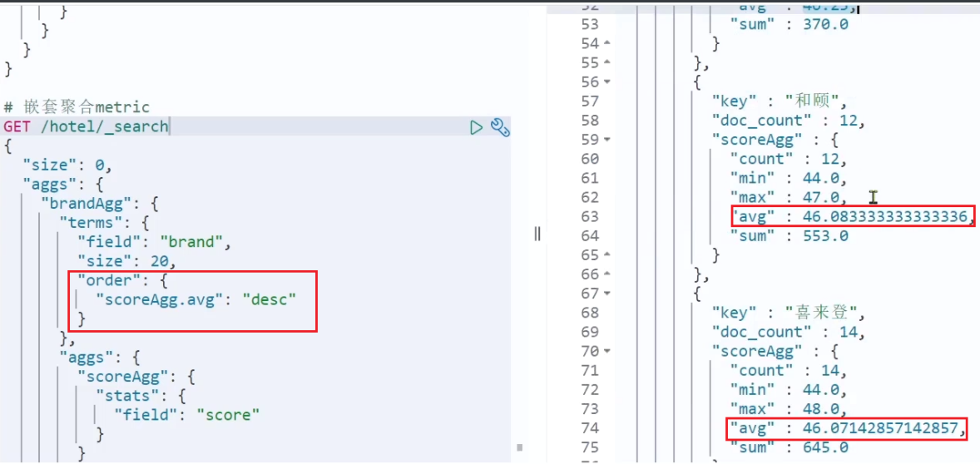Open the wrench options menu for the request
The height and width of the screenshot is (464, 980).
pos(500,127)
